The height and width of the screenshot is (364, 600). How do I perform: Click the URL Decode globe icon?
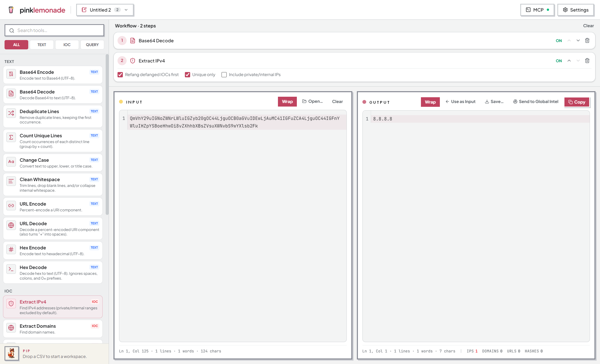pyautogui.click(x=11, y=225)
